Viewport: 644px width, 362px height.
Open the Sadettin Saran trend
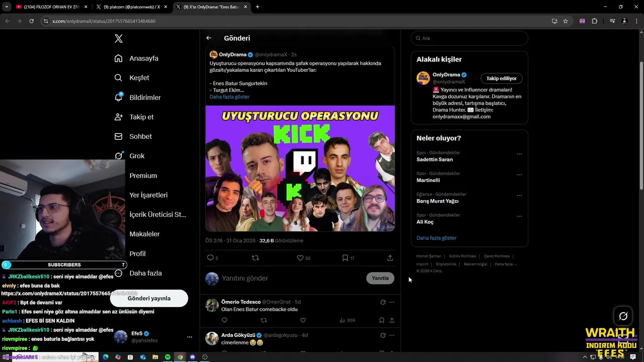click(435, 159)
